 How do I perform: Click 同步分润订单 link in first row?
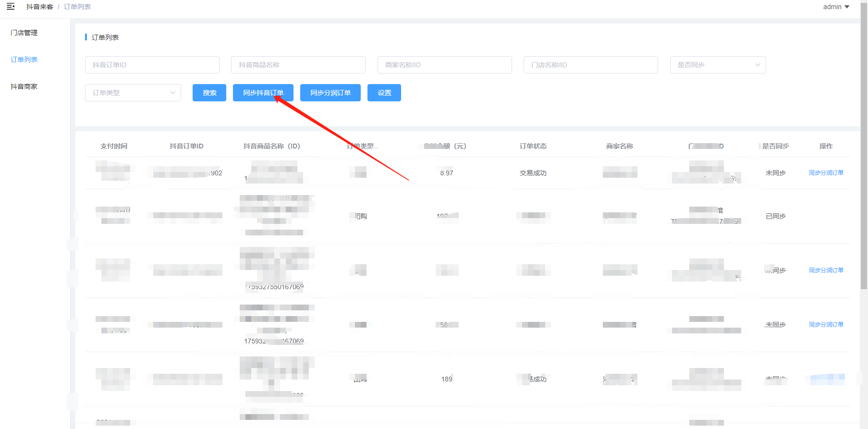click(826, 173)
